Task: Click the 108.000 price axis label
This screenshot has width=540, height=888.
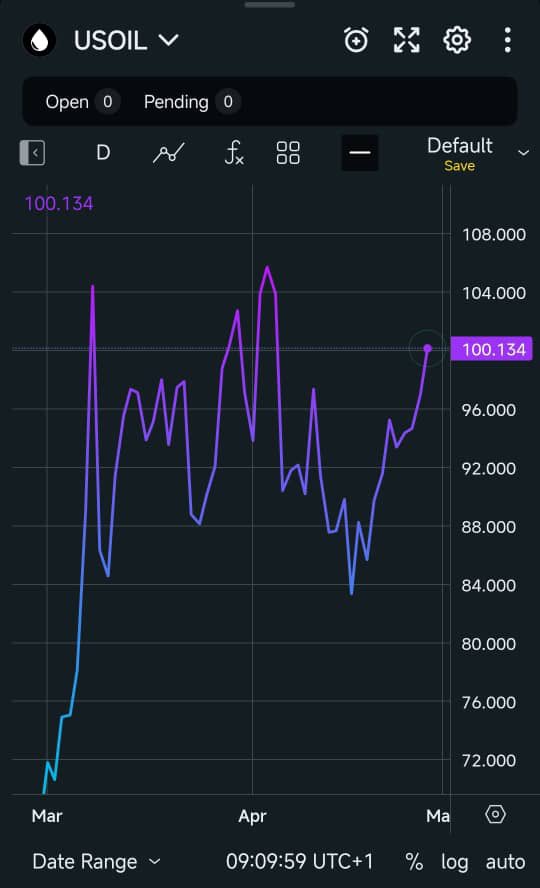Action: [x=494, y=234]
